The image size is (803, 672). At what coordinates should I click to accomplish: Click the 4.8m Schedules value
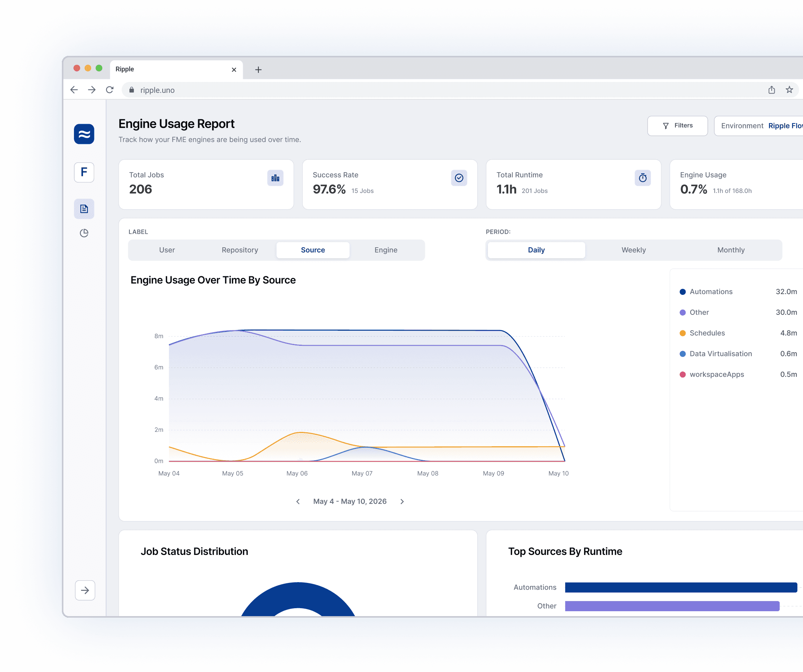pos(788,333)
